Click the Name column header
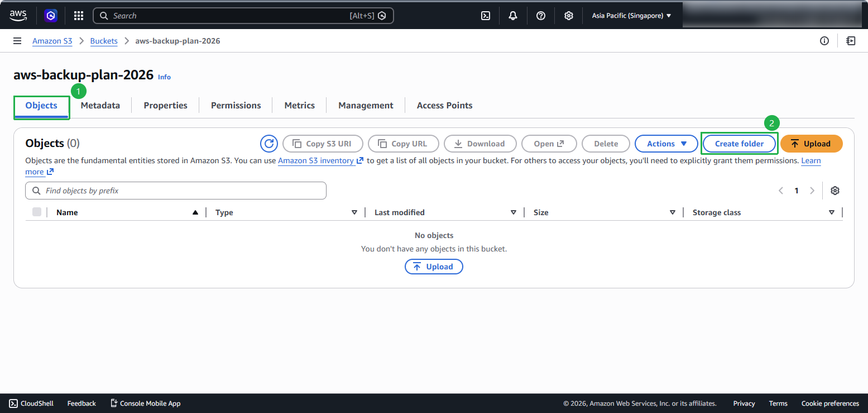868x413 pixels. 67,212
